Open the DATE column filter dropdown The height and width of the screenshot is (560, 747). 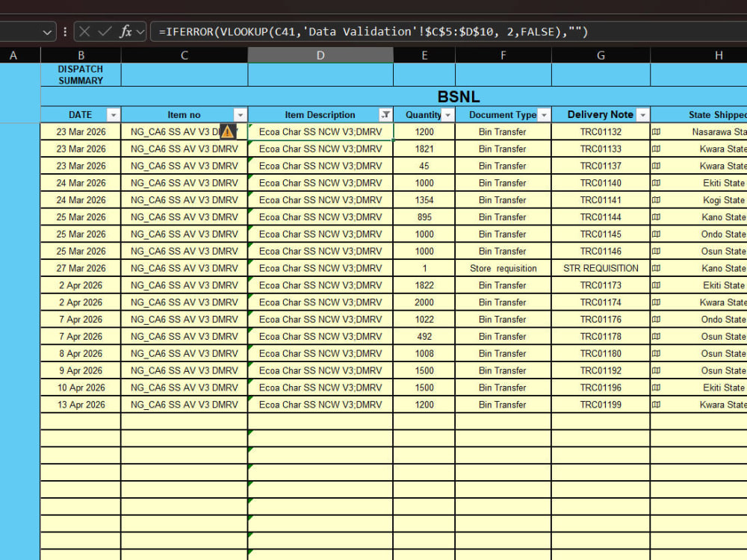[114, 115]
